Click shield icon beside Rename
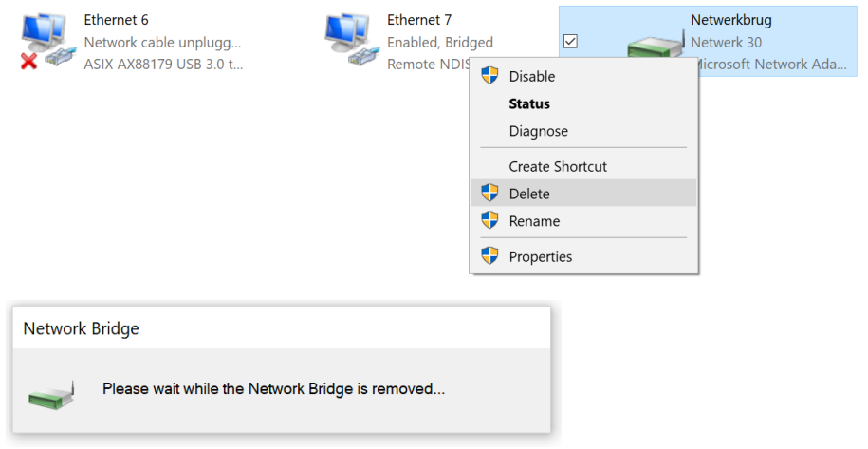This screenshot has width=868, height=449. (489, 221)
